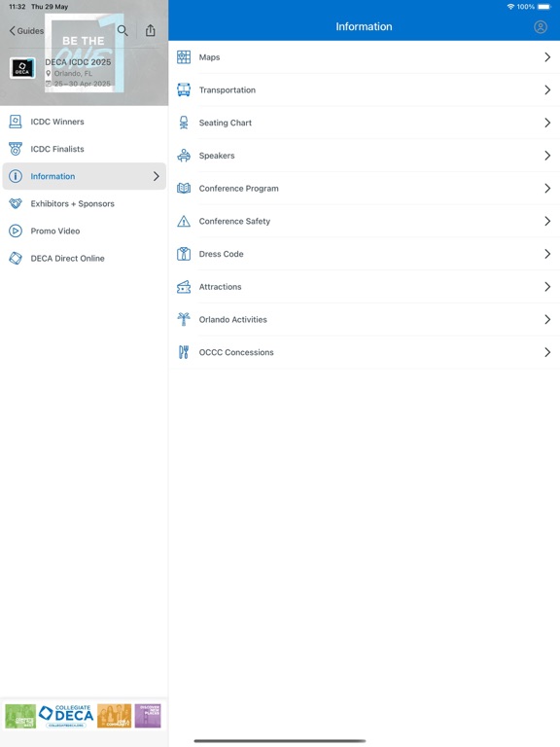Select the Conference Program label

point(238,189)
